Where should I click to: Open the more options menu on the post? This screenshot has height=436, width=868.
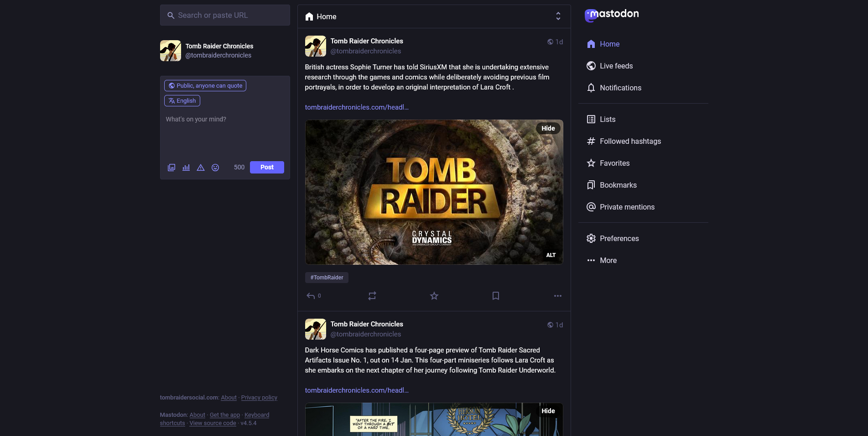click(x=557, y=296)
